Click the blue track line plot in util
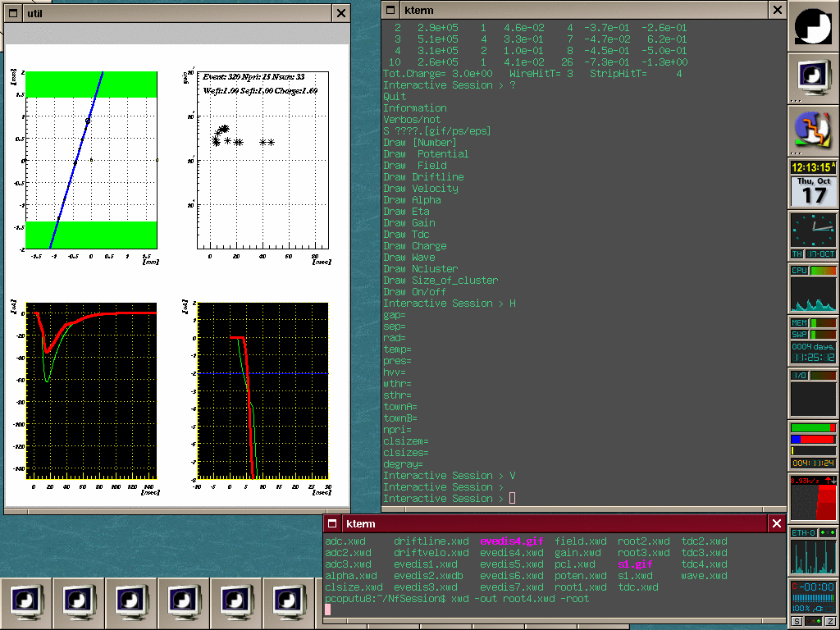840x630 pixels. (80, 154)
